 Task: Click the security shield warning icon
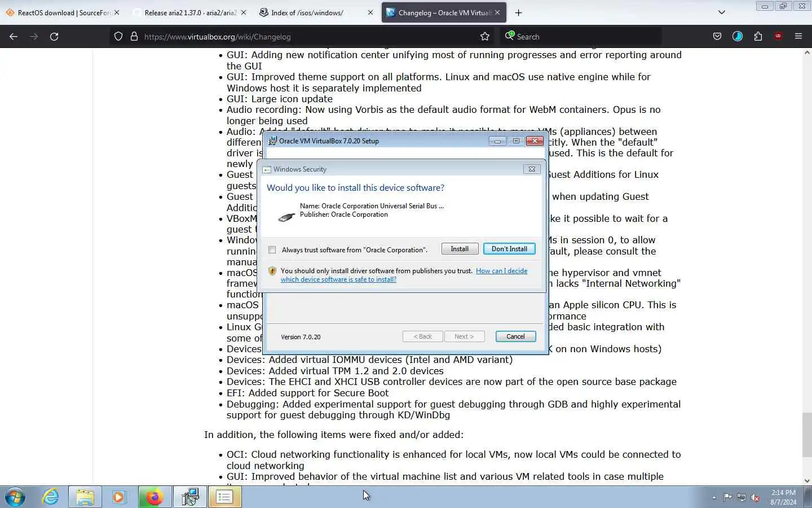[x=272, y=271]
